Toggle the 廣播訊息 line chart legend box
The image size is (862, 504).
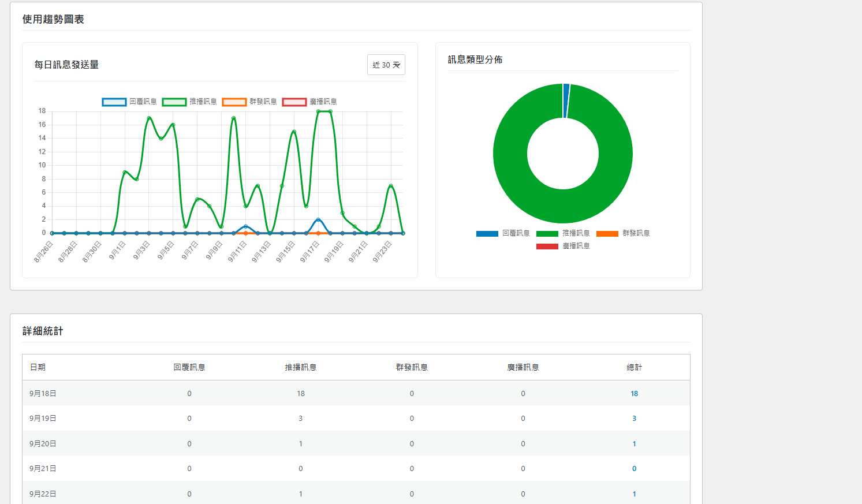pyautogui.click(x=294, y=102)
